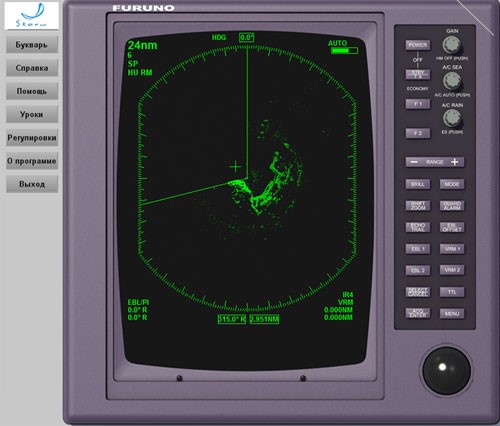500x426 pixels.
Task: Activate the EBL 1 bearing line button
Action: [418, 249]
